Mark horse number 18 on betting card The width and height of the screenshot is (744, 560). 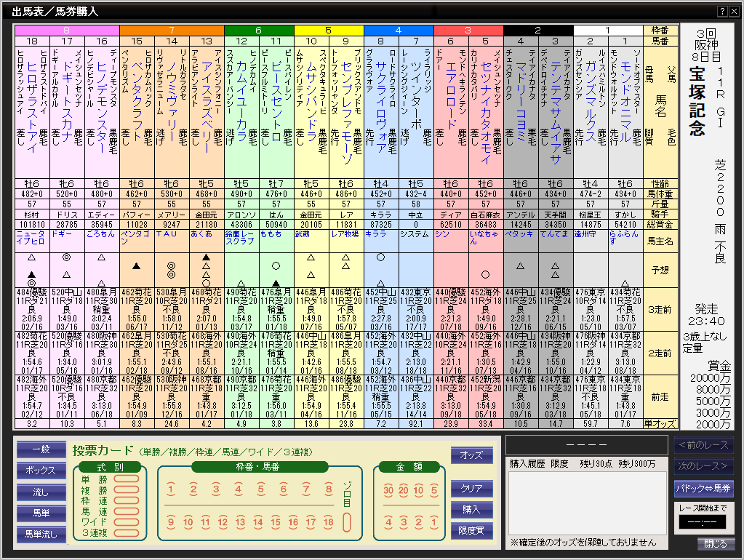pyautogui.click(x=328, y=522)
